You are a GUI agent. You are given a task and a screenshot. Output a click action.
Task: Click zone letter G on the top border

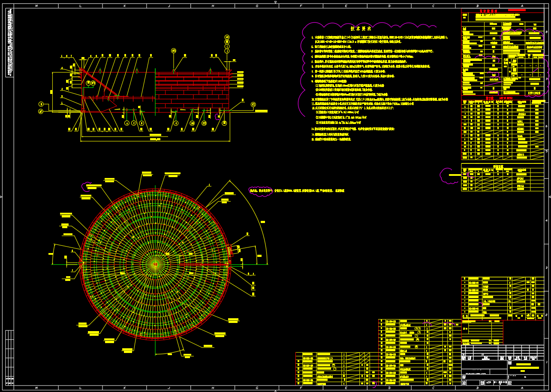[257, 6]
